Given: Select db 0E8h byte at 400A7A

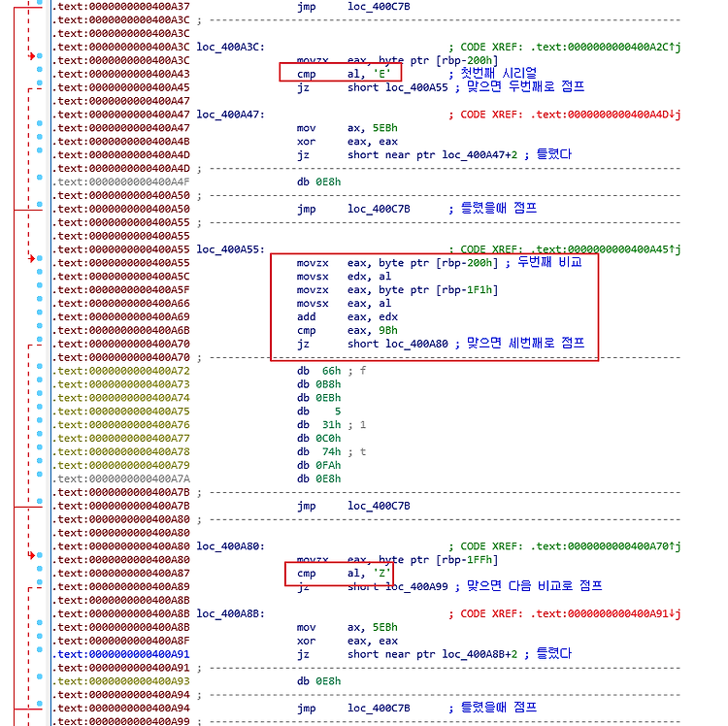Looking at the screenshot, I should (318, 478).
